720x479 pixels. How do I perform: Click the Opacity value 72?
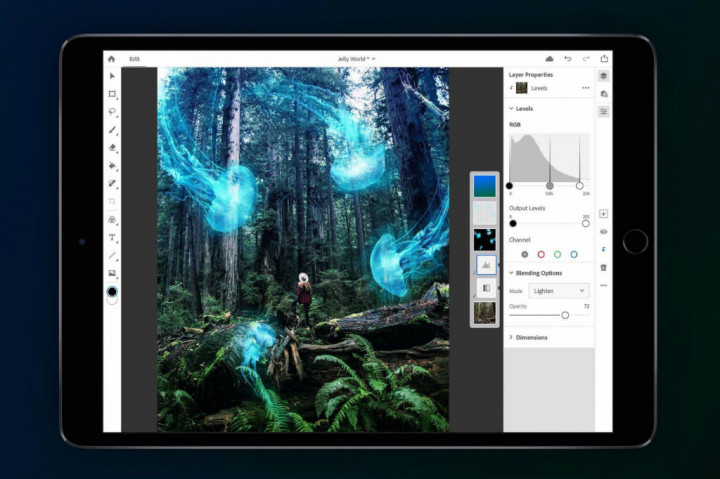[586, 306]
